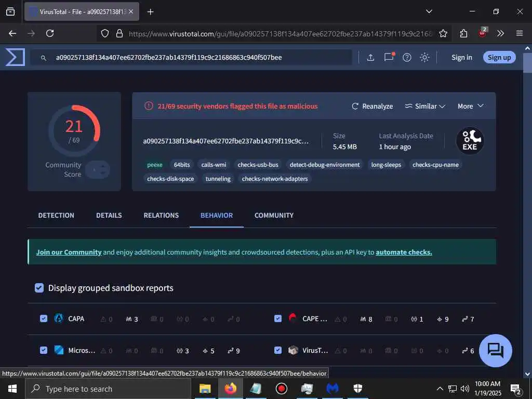The image size is (532, 399).
Task: Open Firefox hamburger application menu
Action: pyautogui.click(x=519, y=33)
